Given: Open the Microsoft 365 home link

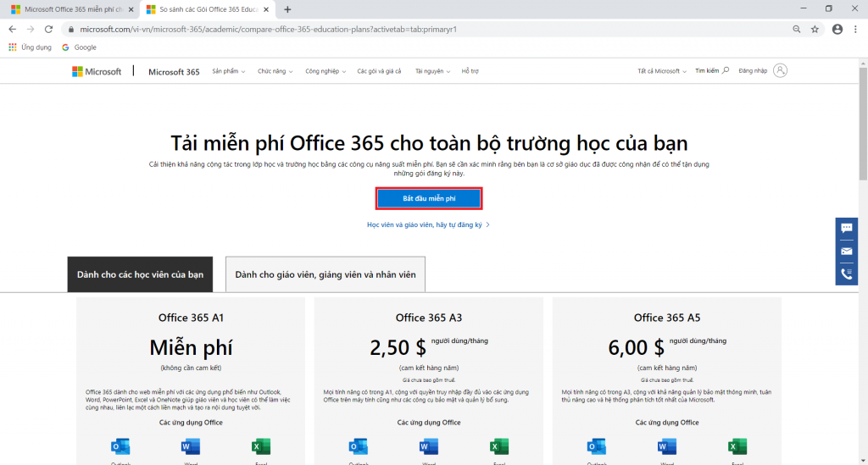Looking at the screenshot, I should click(174, 72).
